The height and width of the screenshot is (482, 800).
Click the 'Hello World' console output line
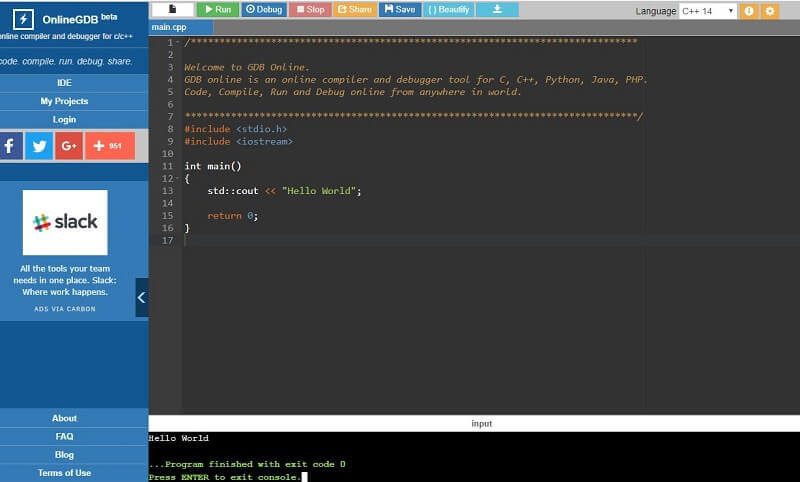179,438
